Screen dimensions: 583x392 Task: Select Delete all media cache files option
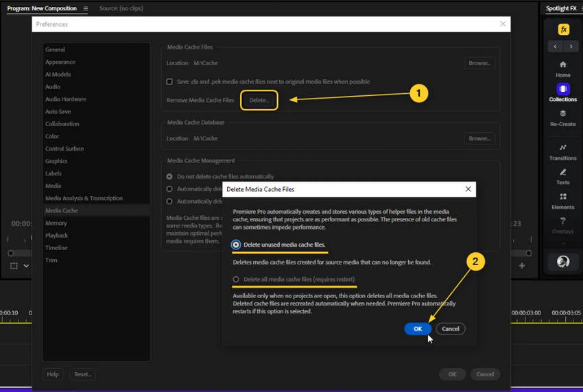click(x=294, y=279)
